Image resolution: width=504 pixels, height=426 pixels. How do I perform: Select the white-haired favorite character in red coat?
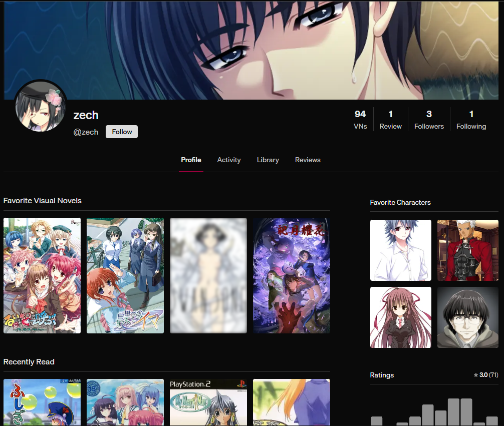pos(468,250)
